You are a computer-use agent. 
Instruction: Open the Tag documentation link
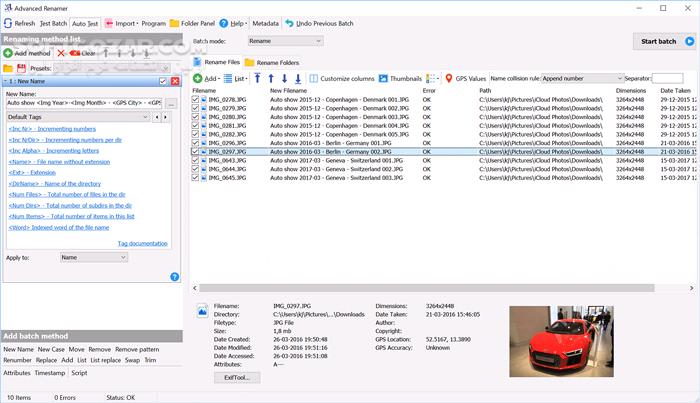pos(142,244)
